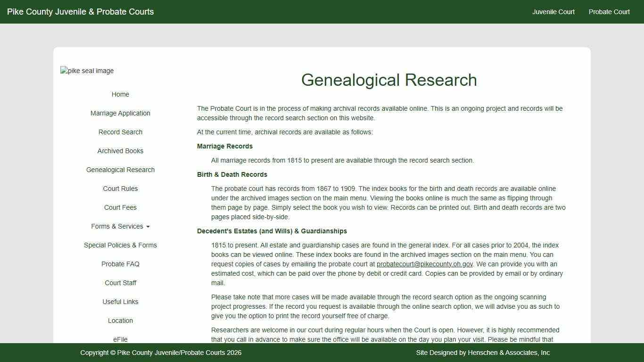The image size is (644, 362).
Task: Click the pike seal image
Action: point(87,71)
